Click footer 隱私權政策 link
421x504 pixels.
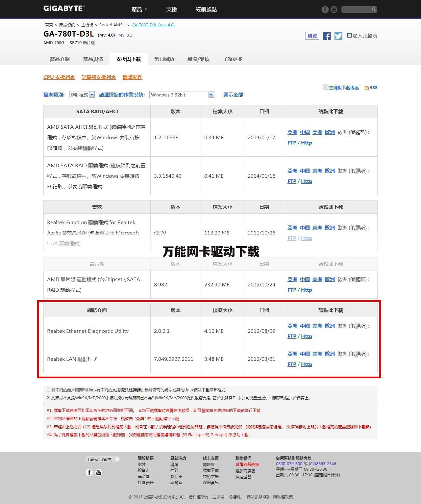(x=283, y=497)
